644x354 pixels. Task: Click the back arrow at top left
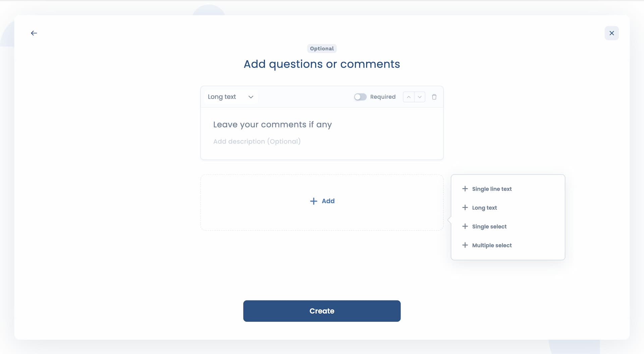pyautogui.click(x=34, y=33)
